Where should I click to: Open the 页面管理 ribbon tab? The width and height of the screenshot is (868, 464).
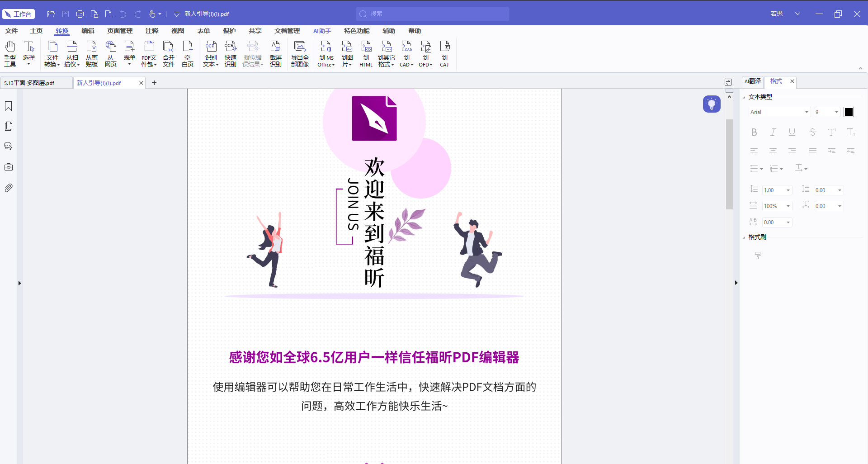[x=120, y=31]
